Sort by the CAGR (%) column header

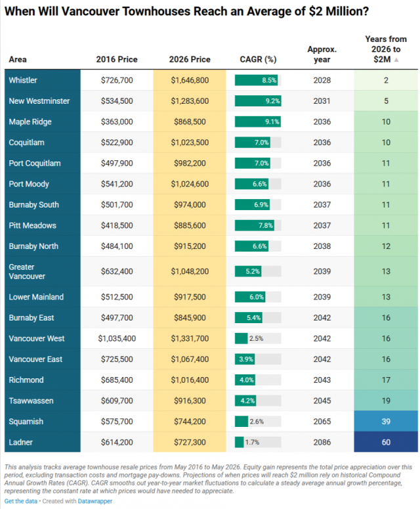[x=258, y=59]
